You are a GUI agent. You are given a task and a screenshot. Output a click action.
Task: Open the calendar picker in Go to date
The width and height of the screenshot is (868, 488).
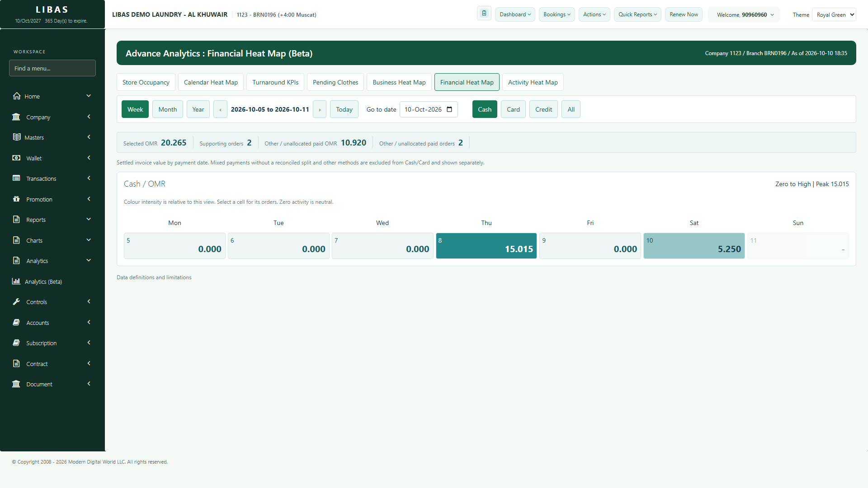coord(449,109)
